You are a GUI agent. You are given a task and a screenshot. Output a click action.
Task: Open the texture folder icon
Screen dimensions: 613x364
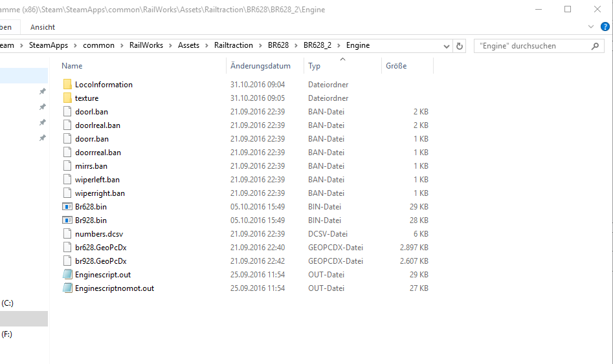67,98
